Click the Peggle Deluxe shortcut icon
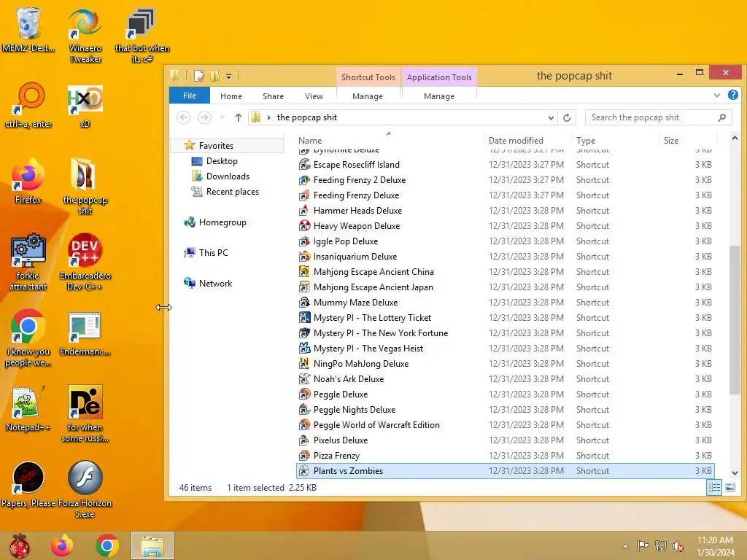 click(304, 394)
